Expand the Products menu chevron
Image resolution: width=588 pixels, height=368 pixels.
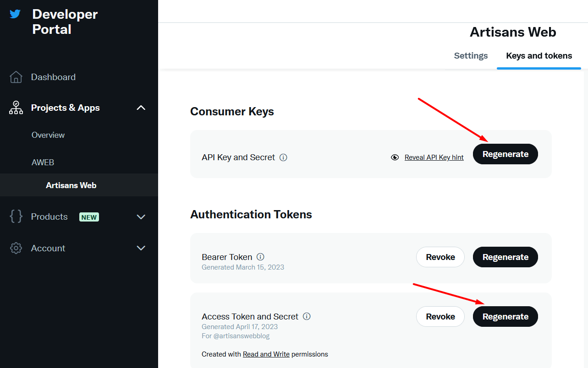(141, 217)
